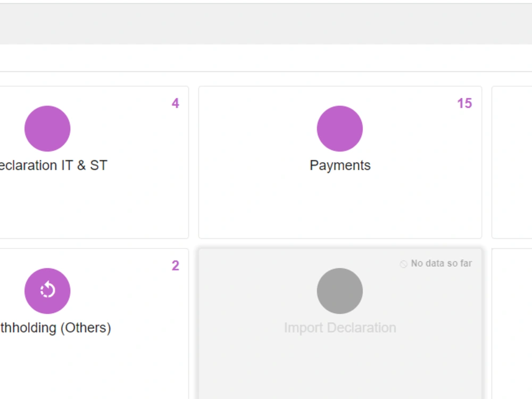532x399 pixels.
Task: Click the No data so far notice
Action: pos(442,263)
